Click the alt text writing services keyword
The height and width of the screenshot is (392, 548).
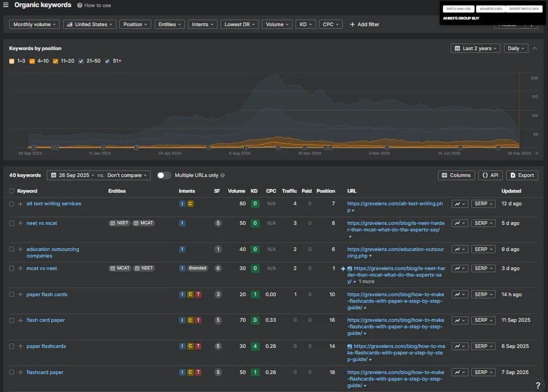coord(54,204)
